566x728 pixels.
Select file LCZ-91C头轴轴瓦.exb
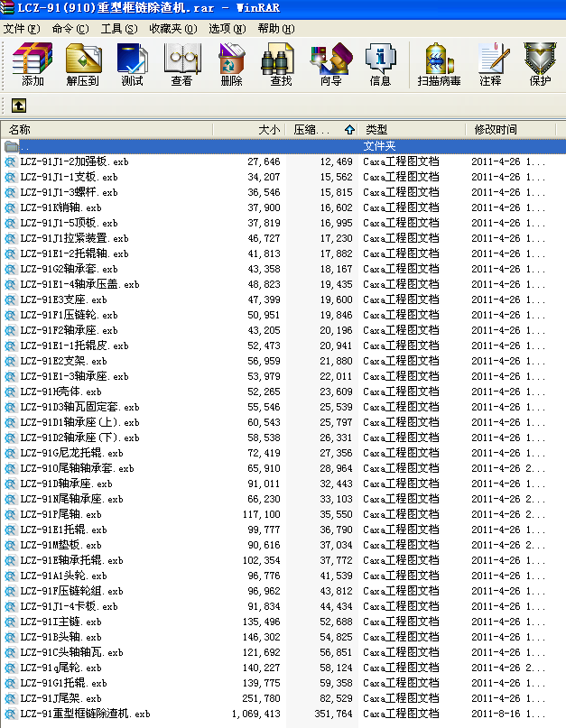coord(71,652)
